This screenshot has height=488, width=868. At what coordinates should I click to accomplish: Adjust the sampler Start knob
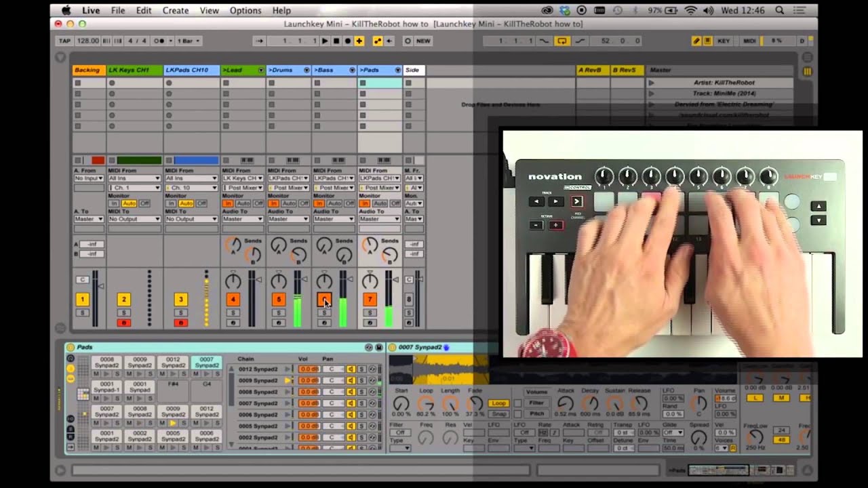(401, 404)
